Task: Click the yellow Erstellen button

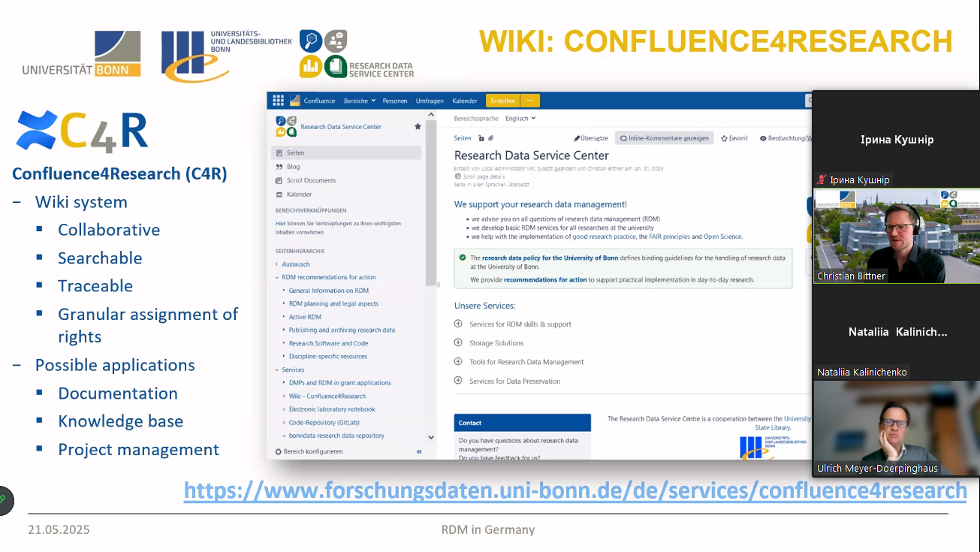Action: [x=502, y=101]
